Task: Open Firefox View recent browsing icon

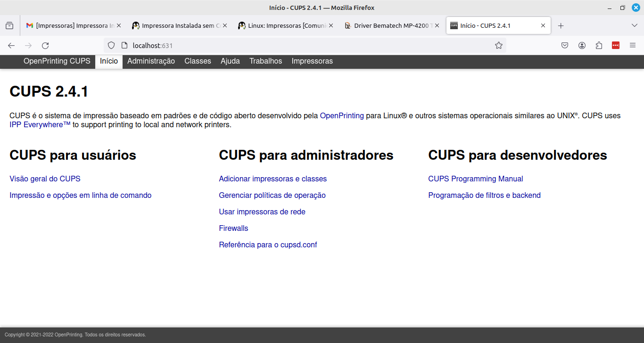Action: (9, 26)
